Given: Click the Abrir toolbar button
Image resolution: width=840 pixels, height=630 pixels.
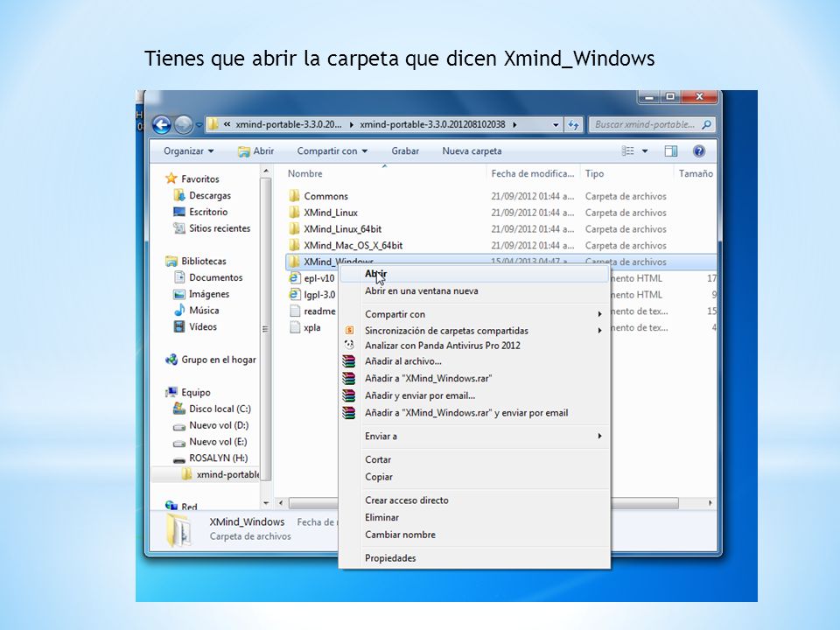Looking at the screenshot, I should 255,151.
